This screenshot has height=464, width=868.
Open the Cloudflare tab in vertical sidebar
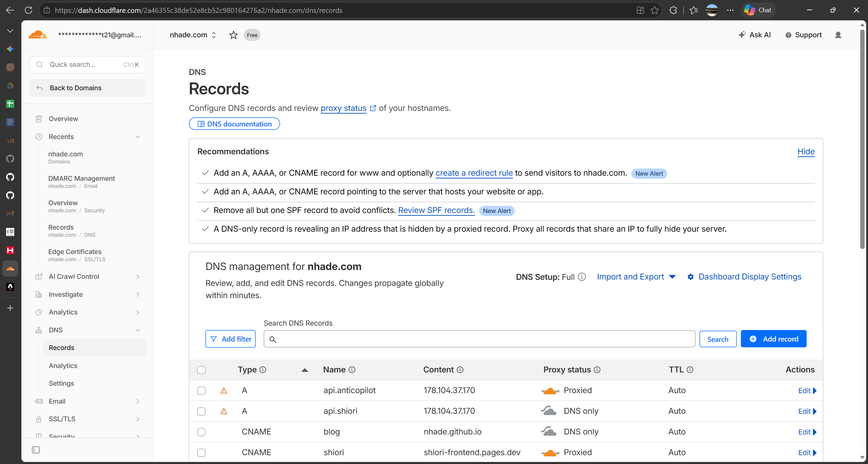[10, 269]
